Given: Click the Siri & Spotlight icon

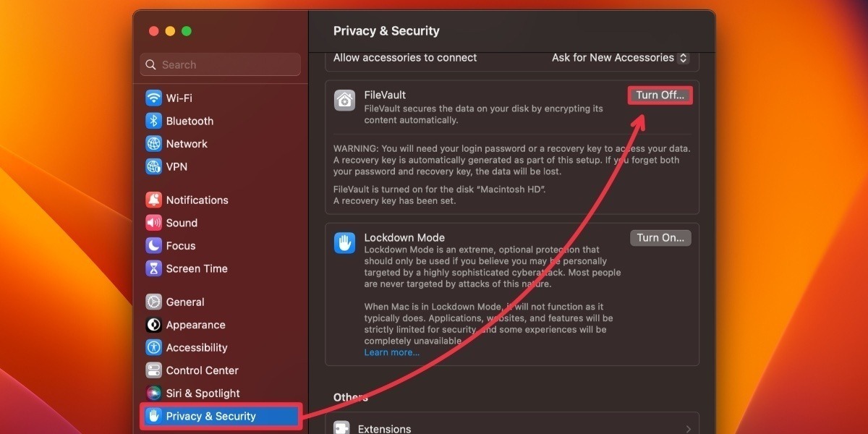Looking at the screenshot, I should [x=153, y=393].
